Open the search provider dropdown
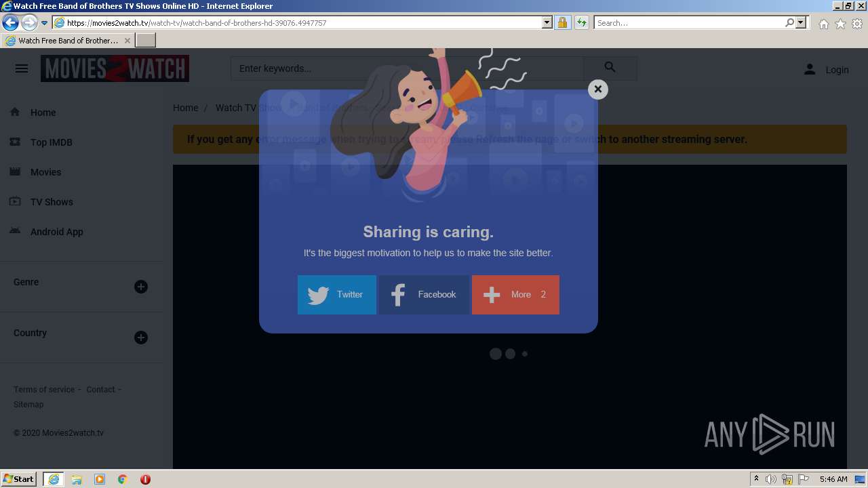 pyautogui.click(x=801, y=23)
